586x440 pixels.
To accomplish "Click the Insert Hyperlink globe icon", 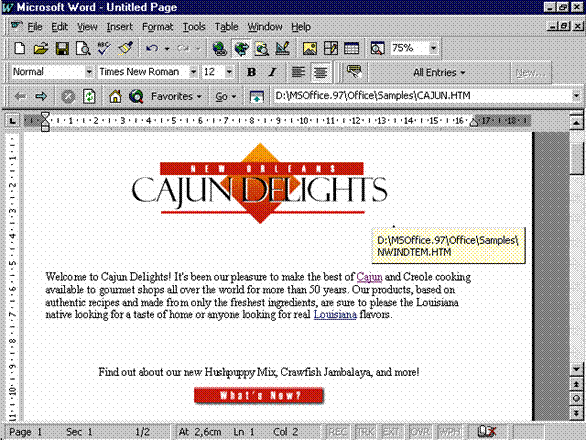I will click(x=220, y=49).
